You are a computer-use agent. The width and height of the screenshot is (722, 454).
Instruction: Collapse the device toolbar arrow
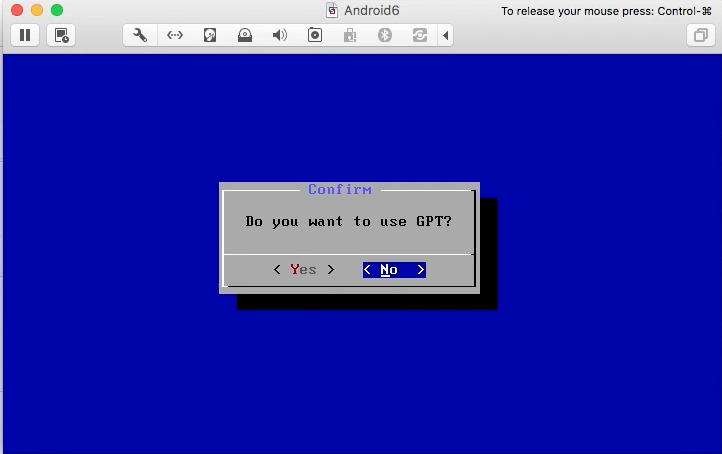coord(446,35)
